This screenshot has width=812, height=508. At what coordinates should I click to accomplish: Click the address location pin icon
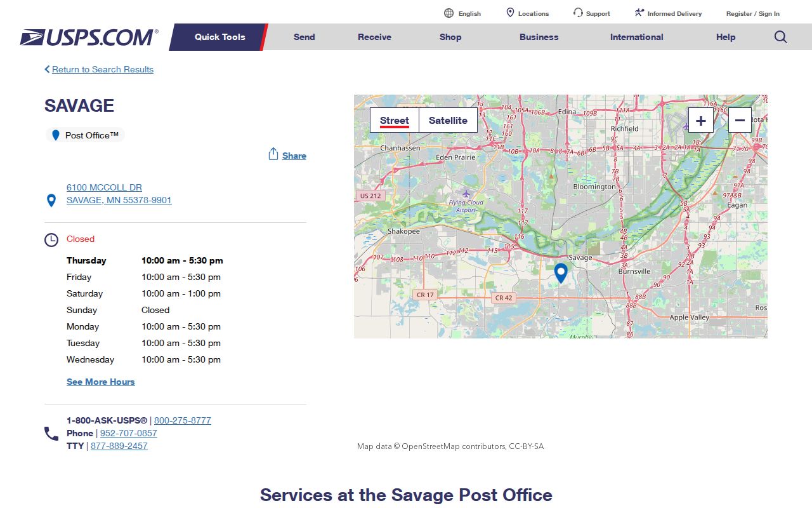pos(51,201)
